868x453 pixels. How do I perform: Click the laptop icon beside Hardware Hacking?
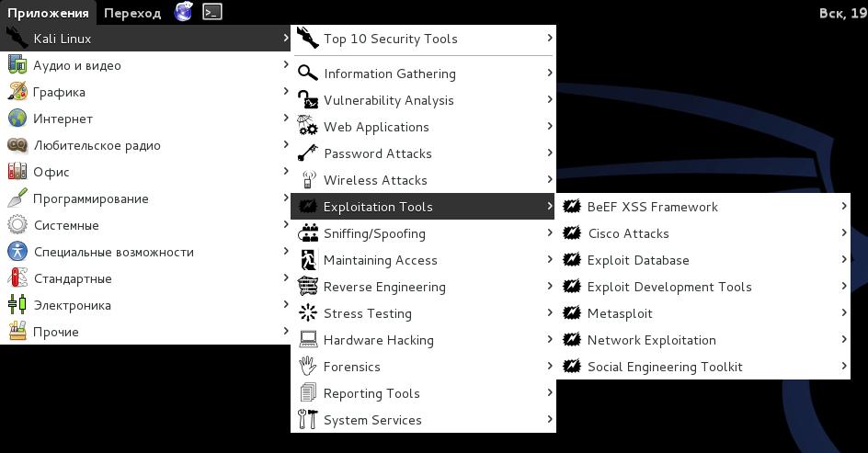pos(308,340)
